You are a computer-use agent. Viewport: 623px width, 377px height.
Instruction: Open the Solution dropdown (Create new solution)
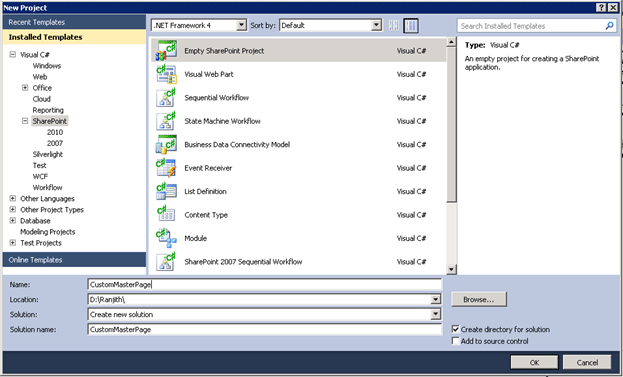click(436, 314)
